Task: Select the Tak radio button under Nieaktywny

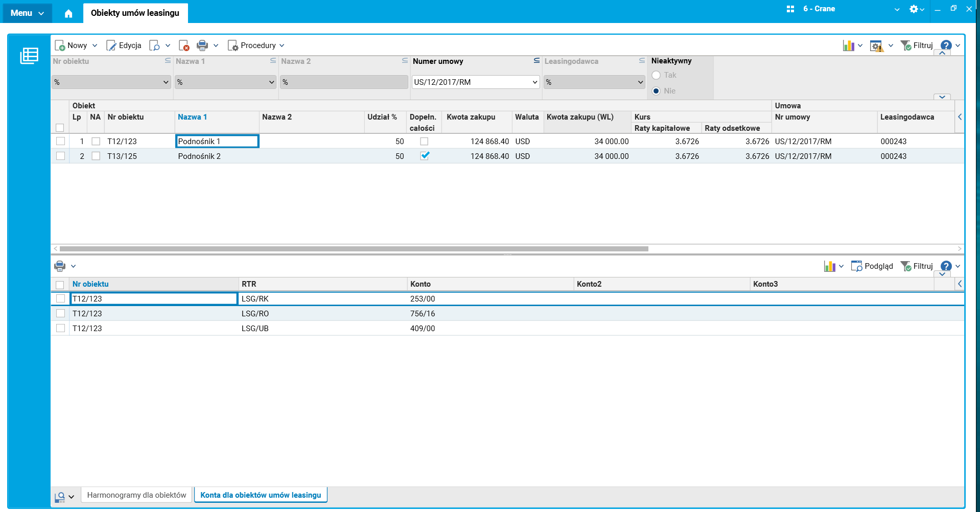Action: point(656,75)
